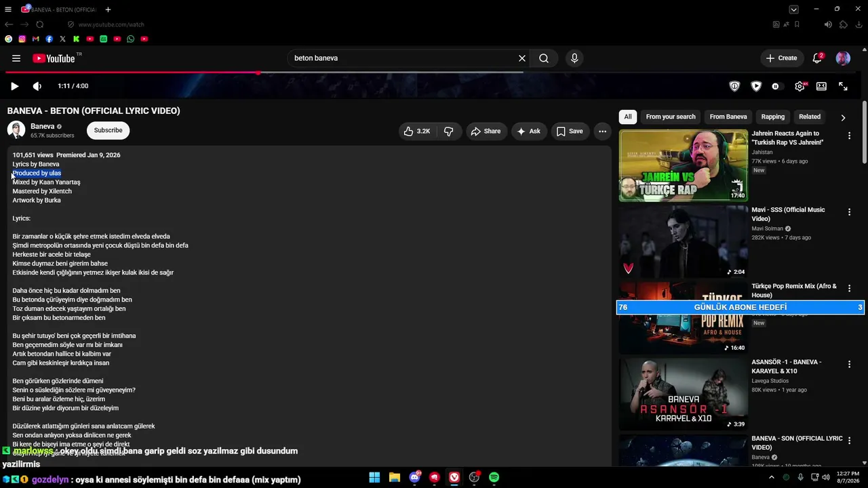Play the video
The height and width of the screenshot is (488, 868).
[14, 86]
